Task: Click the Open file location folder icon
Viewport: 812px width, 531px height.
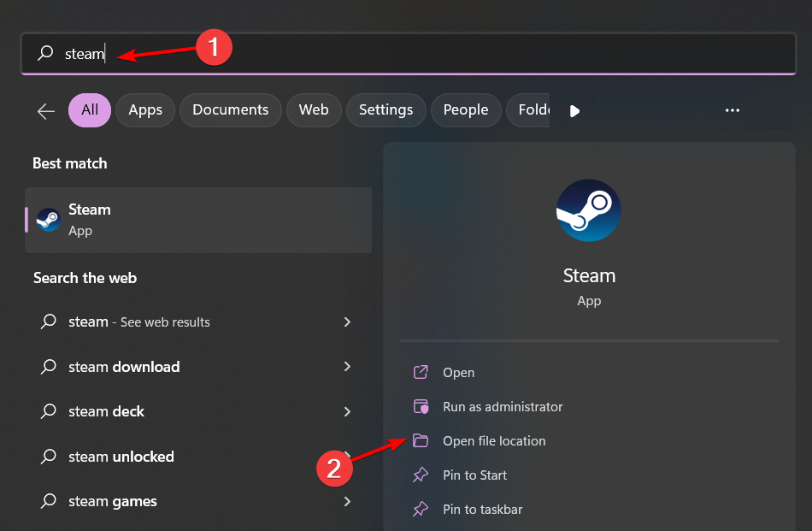Action: click(x=421, y=440)
